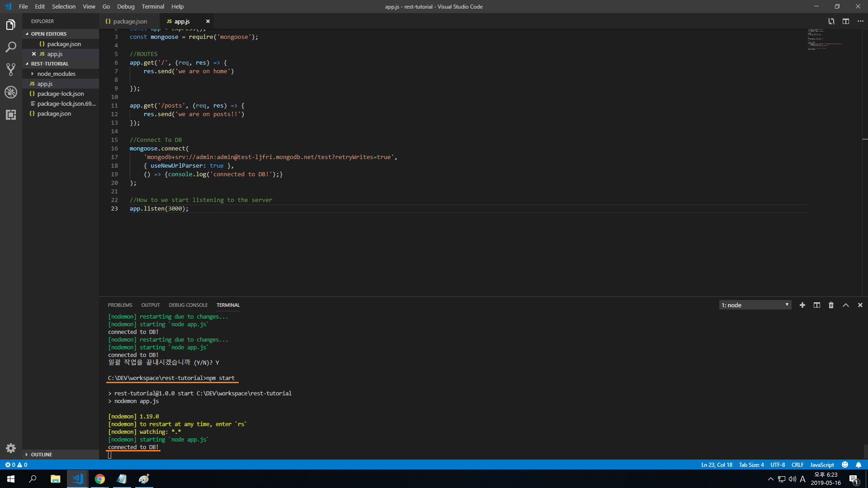This screenshot has height=488, width=868.
Task: Expand the Outline section
Action: tap(61, 455)
